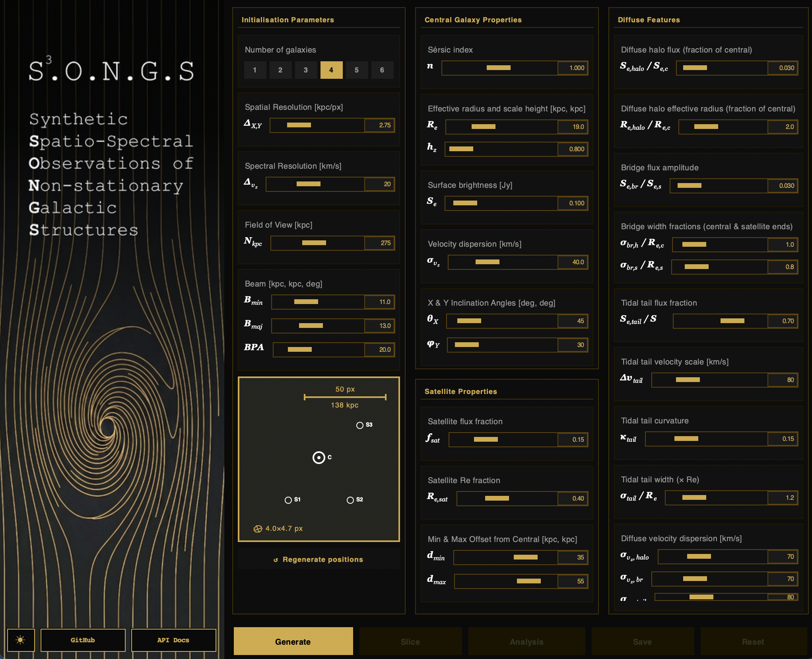Viewport: 812px width, 659px height.
Task: Adjust the effective radius Re slider
Action: (x=501, y=127)
